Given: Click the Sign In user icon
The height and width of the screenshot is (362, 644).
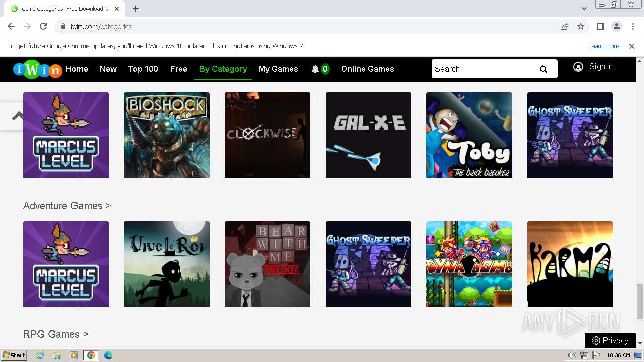Looking at the screenshot, I should click(x=578, y=67).
